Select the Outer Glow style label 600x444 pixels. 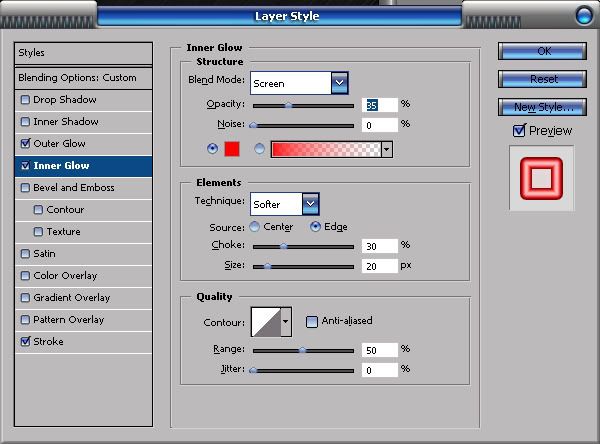(59, 144)
